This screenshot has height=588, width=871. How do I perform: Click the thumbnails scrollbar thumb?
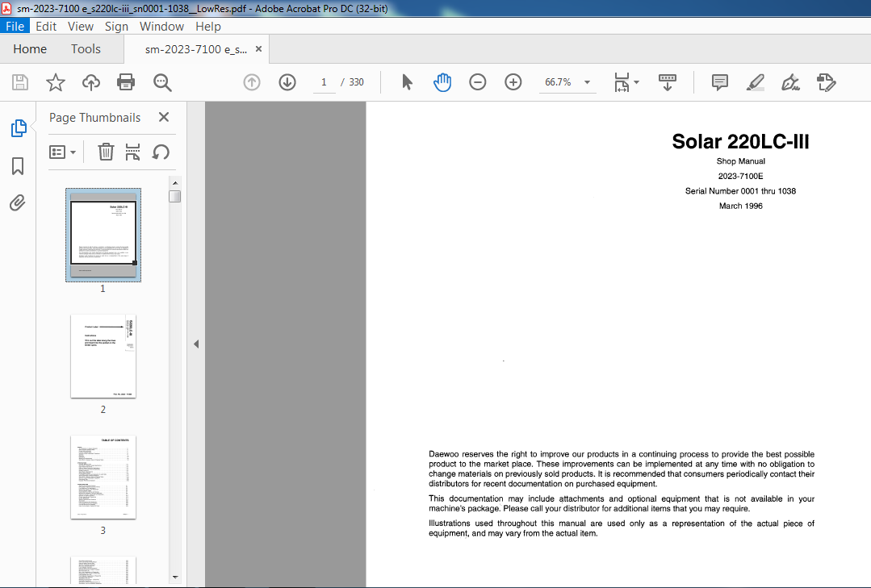(x=175, y=197)
